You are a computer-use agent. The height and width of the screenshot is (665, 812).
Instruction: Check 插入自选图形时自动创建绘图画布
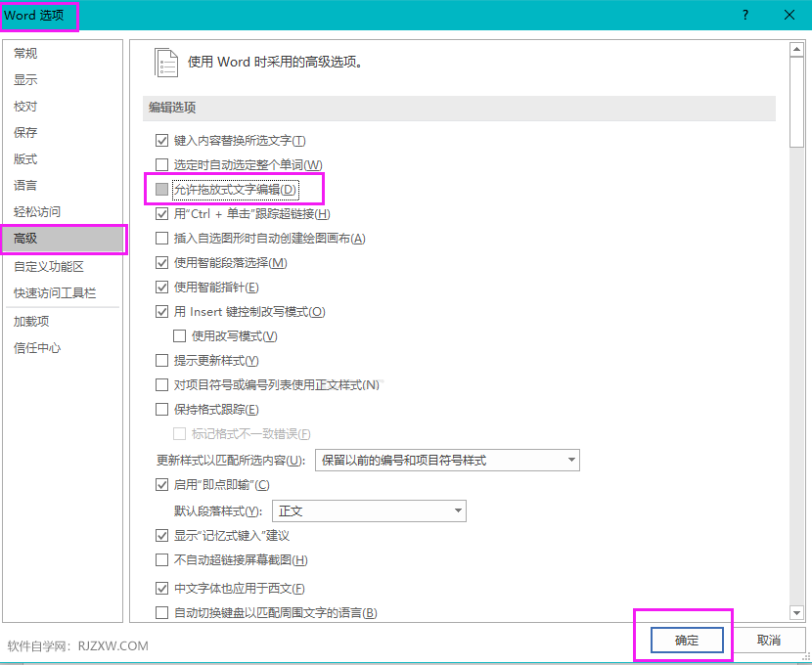[161, 238]
